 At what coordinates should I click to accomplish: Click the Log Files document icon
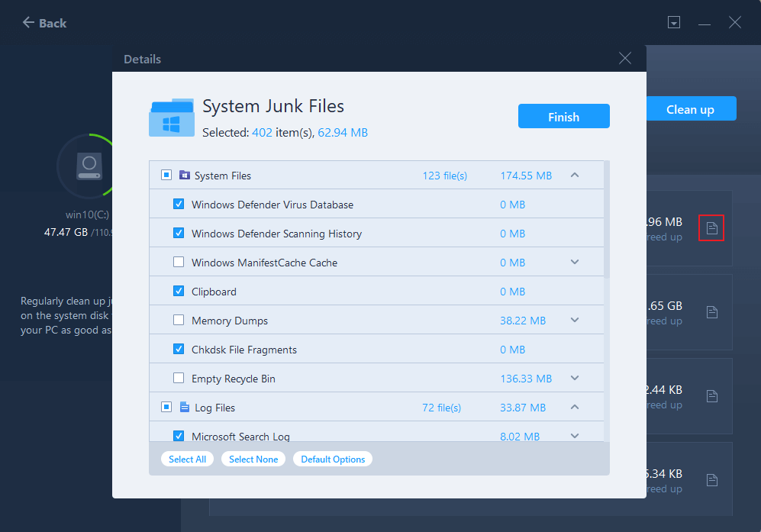coord(185,407)
